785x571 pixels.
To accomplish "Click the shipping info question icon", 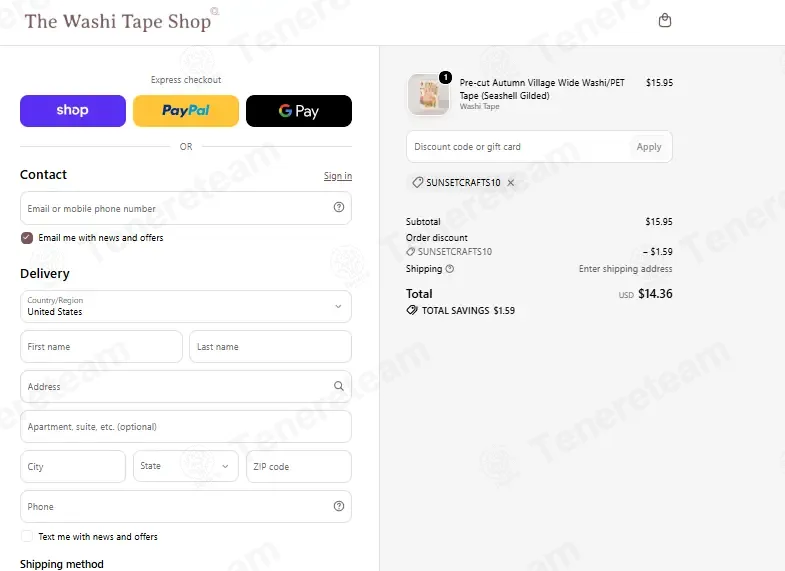I will tap(450, 269).
